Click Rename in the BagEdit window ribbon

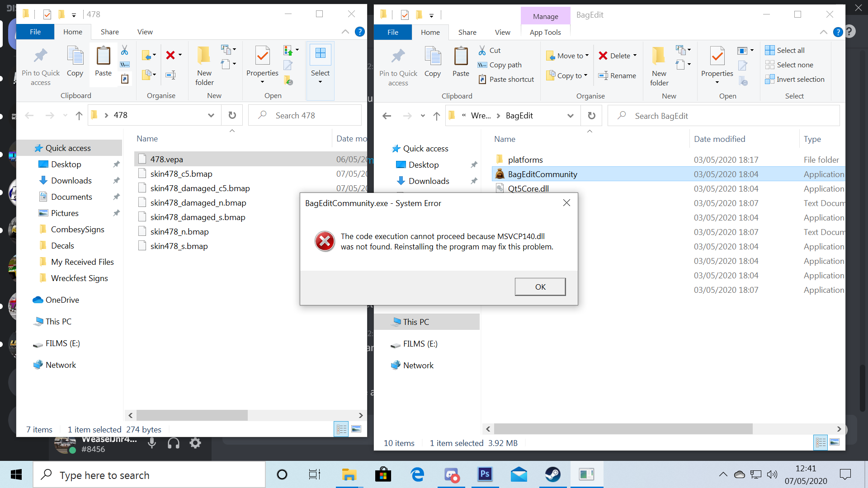(617, 75)
